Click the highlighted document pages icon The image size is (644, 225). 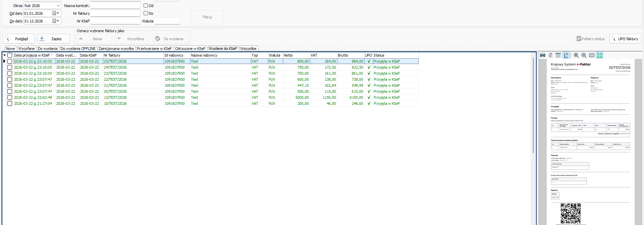click(x=566, y=55)
